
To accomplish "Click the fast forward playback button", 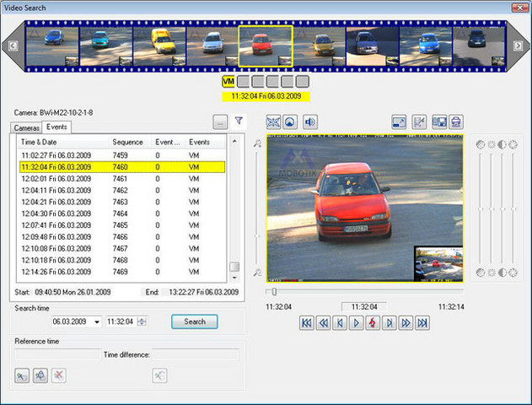I will pos(406,323).
